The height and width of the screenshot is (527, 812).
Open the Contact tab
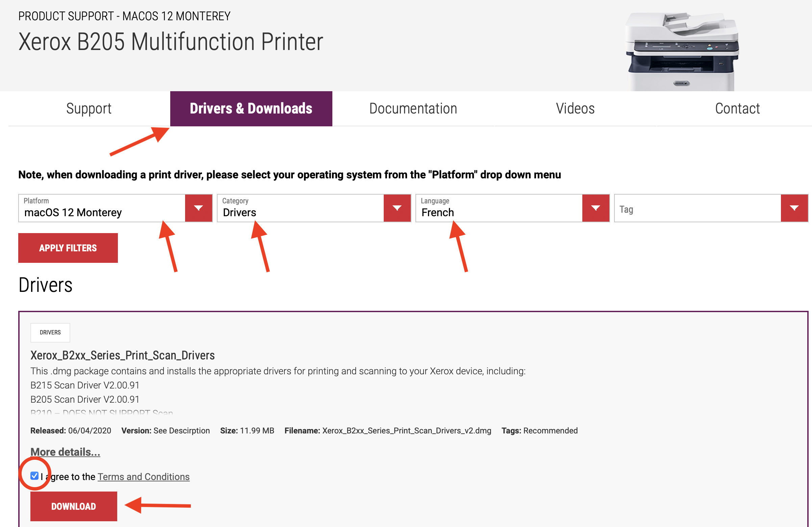click(737, 108)
